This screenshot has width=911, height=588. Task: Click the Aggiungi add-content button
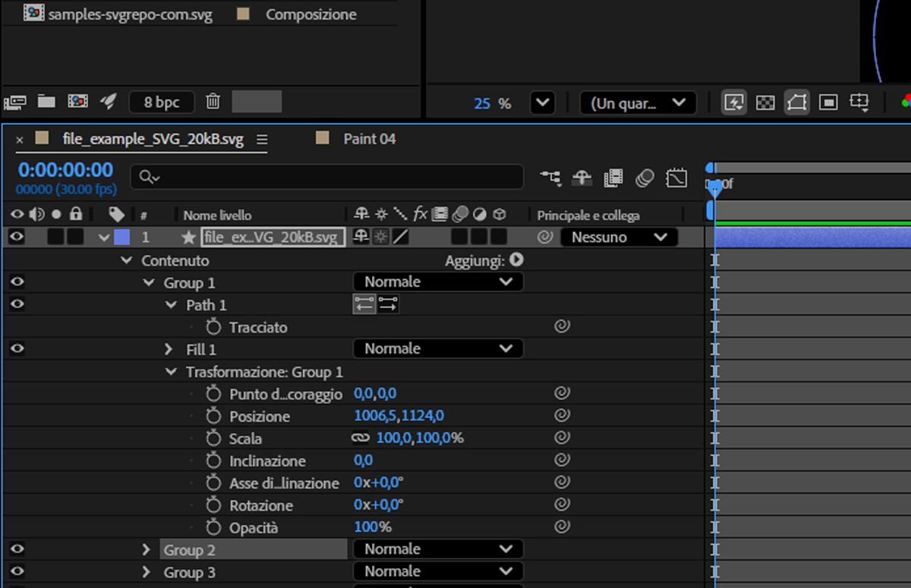(516, 259)
